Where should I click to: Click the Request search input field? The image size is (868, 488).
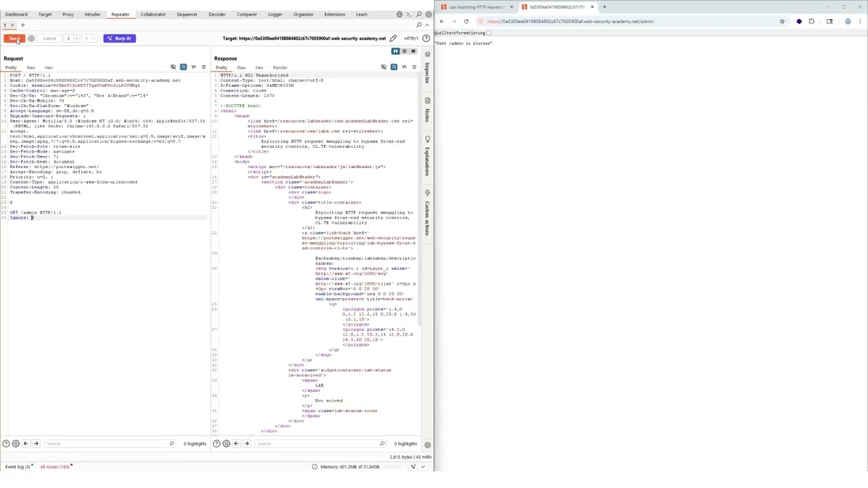108,444
